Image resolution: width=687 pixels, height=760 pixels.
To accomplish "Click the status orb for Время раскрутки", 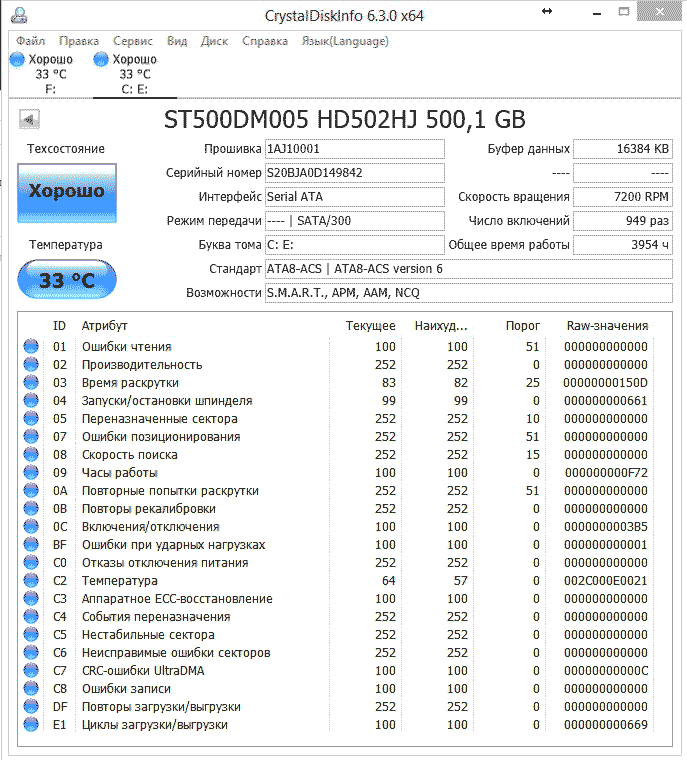I will [x=31, y=382].
